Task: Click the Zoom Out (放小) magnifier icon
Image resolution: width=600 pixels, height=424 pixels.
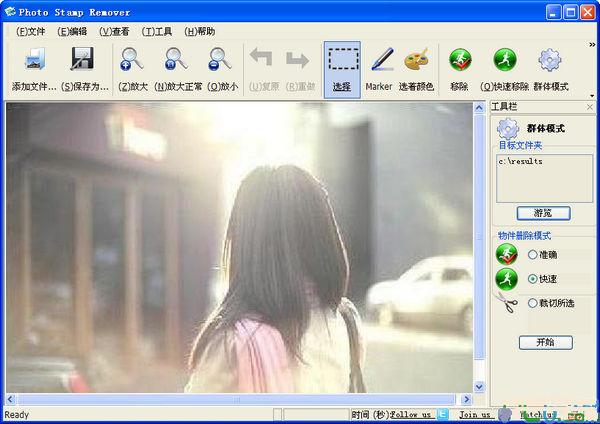Action: click(220, 59)
